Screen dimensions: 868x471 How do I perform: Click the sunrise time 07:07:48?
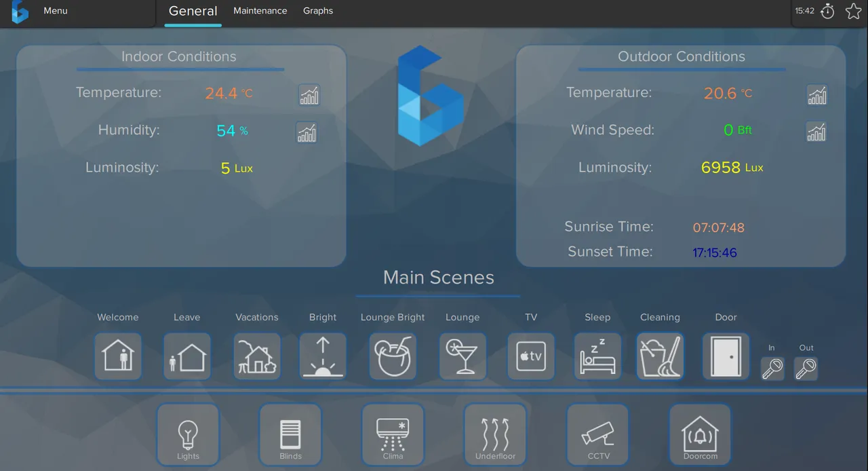(x=719, y=228)
